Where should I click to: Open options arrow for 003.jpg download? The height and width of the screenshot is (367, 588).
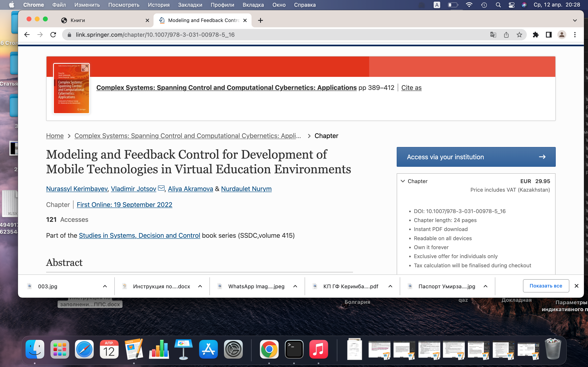click(105, 286)
